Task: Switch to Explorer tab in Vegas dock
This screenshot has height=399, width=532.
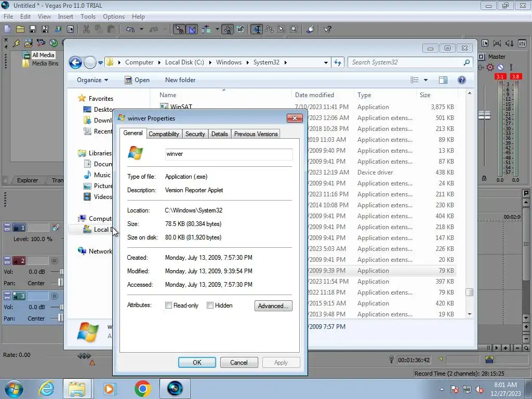Action: (x=28, y=180)
